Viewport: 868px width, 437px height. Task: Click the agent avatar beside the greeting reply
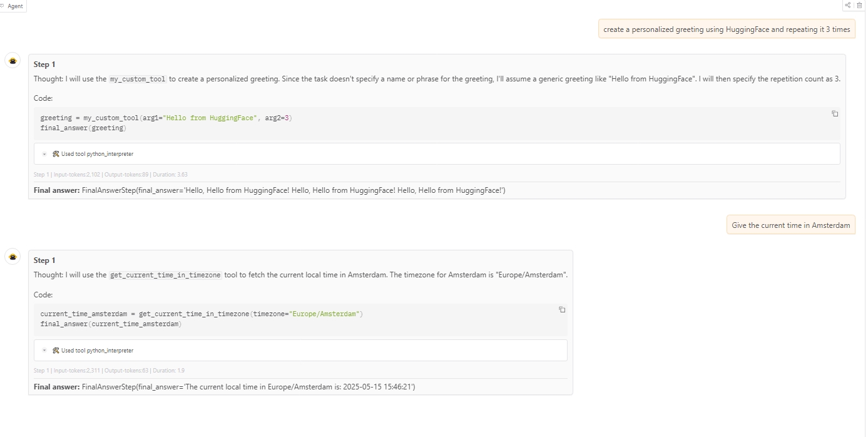(x=13, y=61)
